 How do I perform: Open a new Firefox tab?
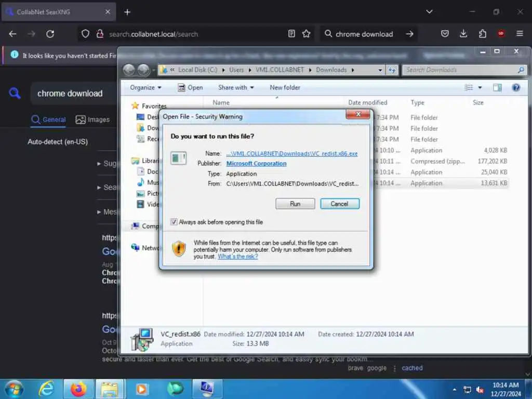(x=127, y=12)
